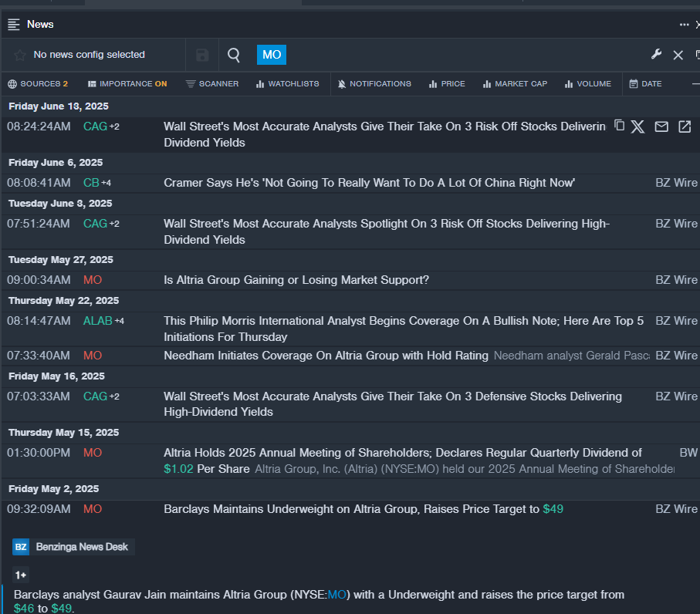Open June 13 headline in new window
This screenshot has width=700, height=614.
point(685,127)
